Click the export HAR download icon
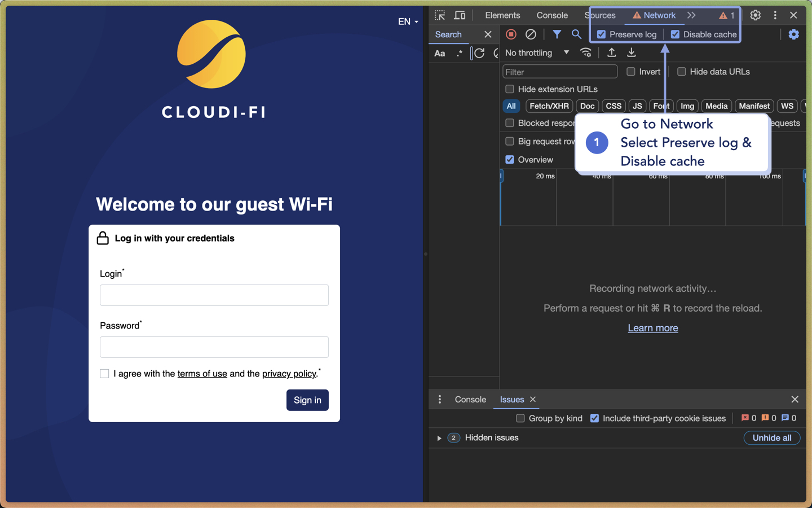Screen dimensions: 812x508 pos(632,52)
